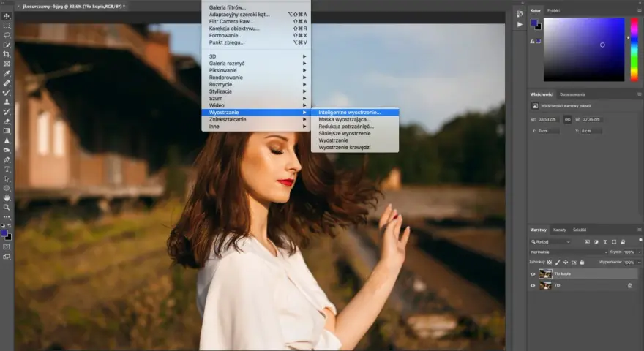The width and height of the screenshot is (644, 351).
Task: Click the Sz width input field
Action: pos(548,119)
